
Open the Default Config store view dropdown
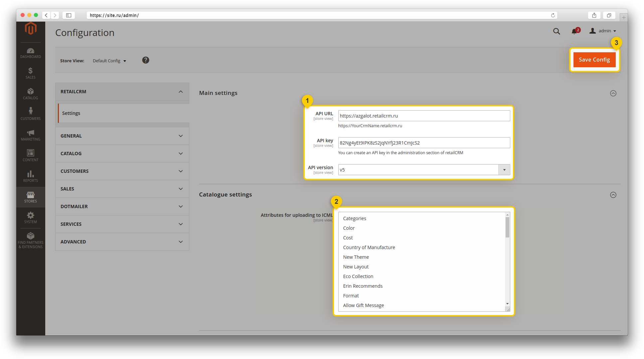coord(109,61)
